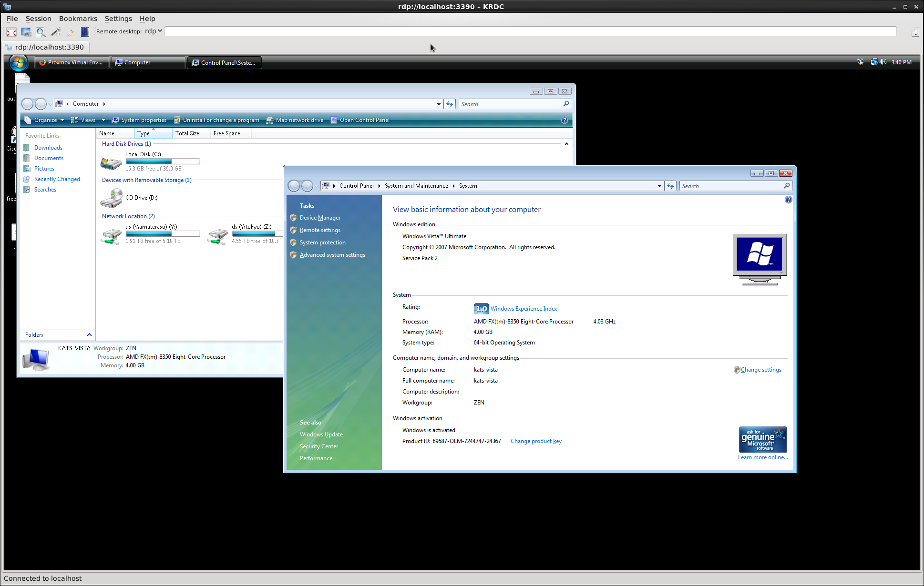924x586 pixels.
Task: Switch to Computer taskbar button
Action: [x=148, y=62]
